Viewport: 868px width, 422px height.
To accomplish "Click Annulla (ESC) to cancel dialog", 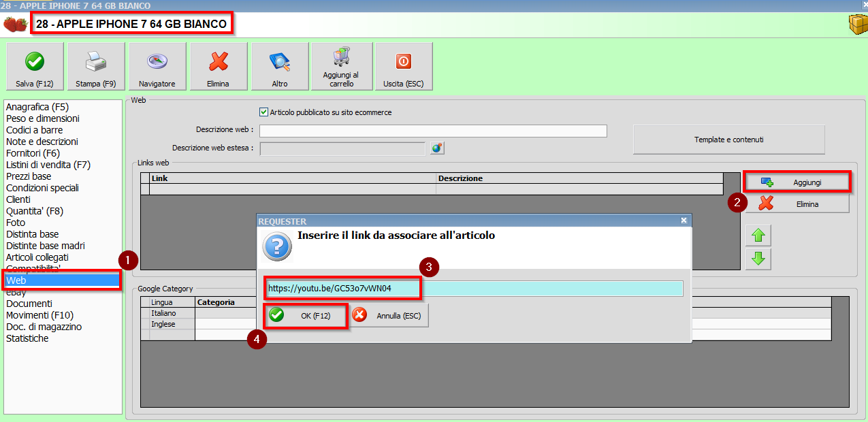I will (x=389, y=316).
